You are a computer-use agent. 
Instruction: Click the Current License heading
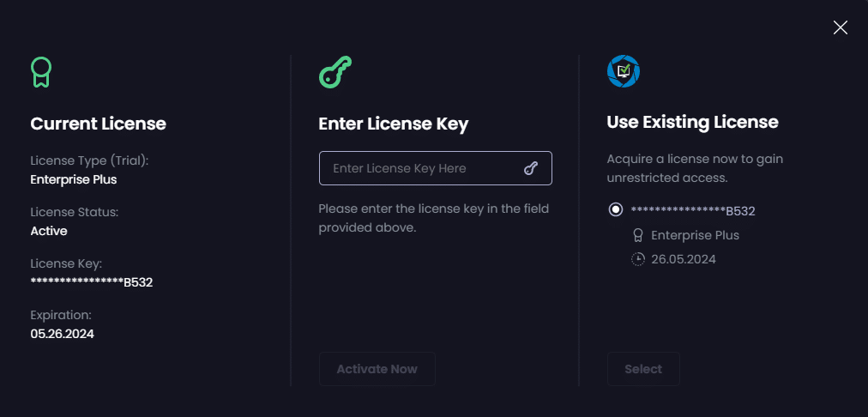point(98,124)
